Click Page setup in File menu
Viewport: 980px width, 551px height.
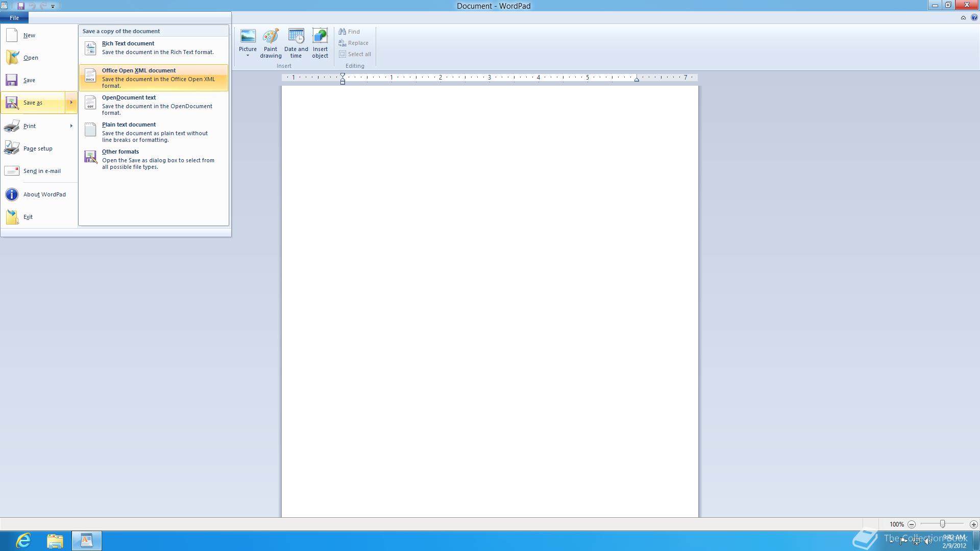tap(38, 148)
